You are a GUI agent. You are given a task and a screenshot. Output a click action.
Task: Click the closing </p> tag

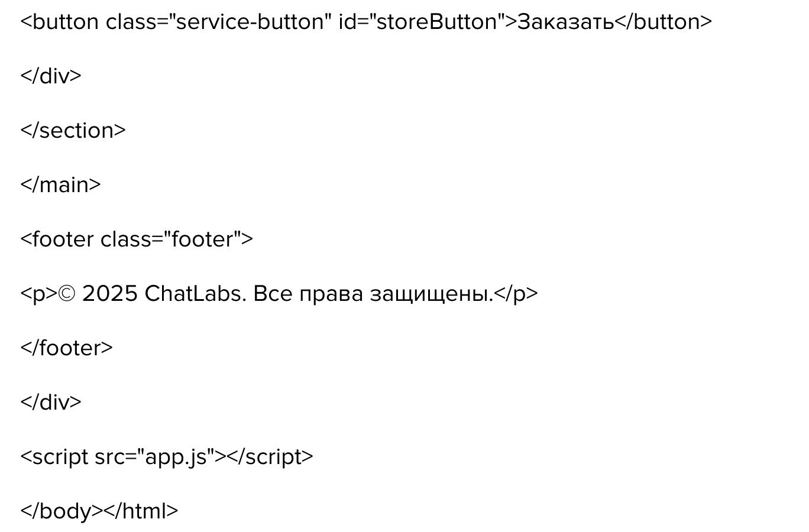click(x=516, y=294)
